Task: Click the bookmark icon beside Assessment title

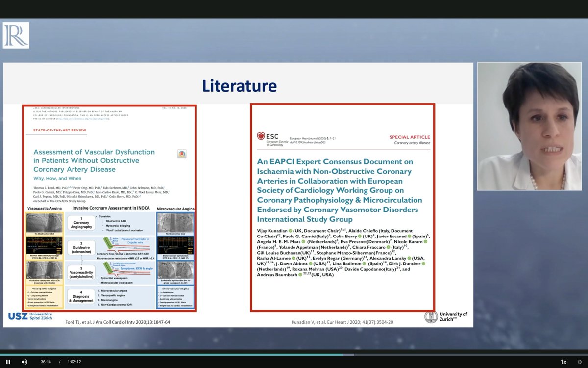Action: point(181,154)
